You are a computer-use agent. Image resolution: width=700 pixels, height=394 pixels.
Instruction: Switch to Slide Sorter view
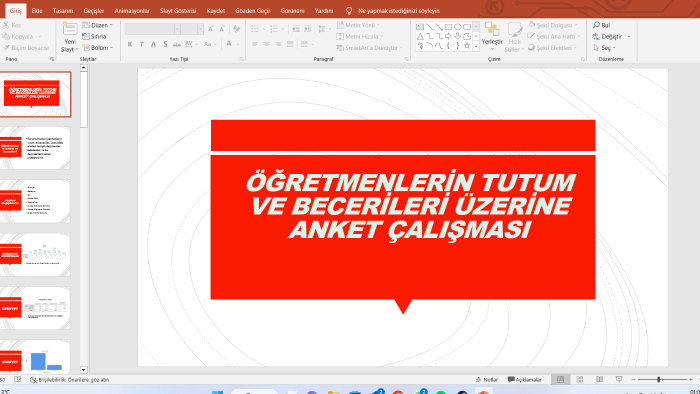pos(579,379)
